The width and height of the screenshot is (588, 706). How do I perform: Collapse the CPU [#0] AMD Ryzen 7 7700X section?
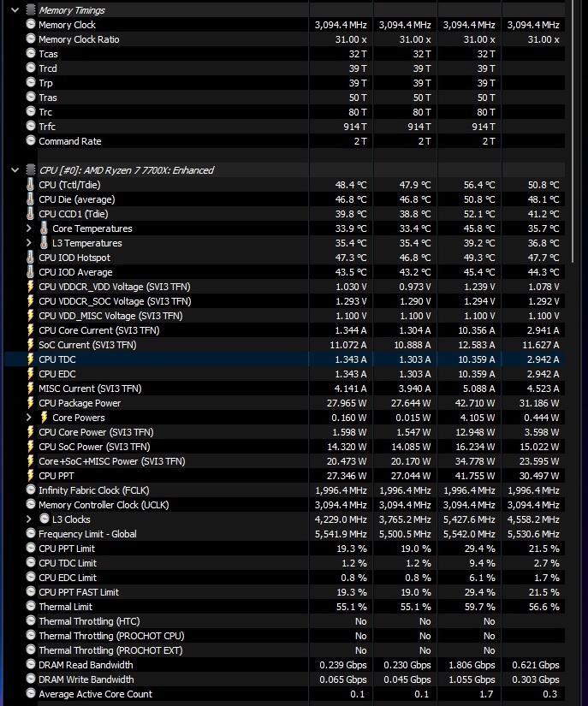click(15, 170)
